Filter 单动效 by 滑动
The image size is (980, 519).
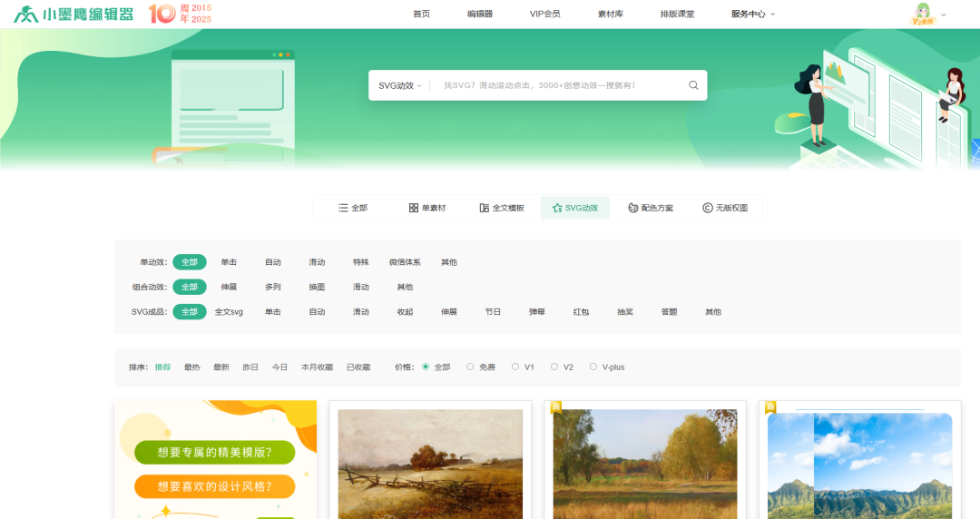(317, 262)
